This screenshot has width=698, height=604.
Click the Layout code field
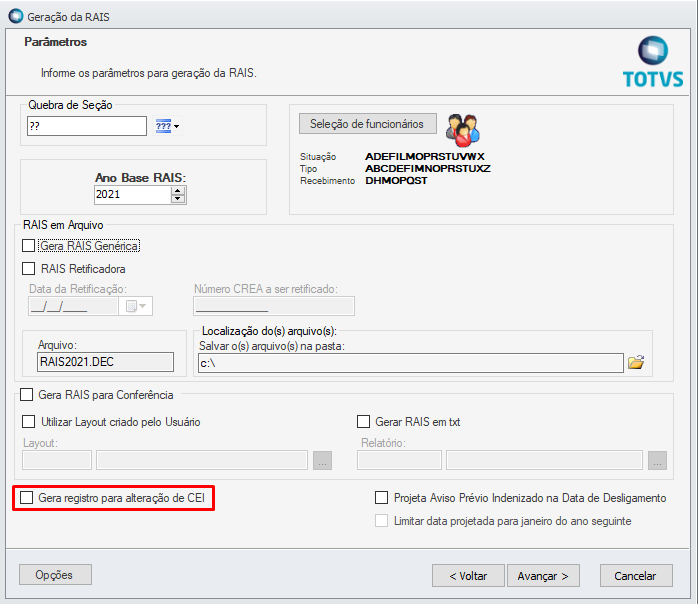pyautogui.click(x=57, y=460)
